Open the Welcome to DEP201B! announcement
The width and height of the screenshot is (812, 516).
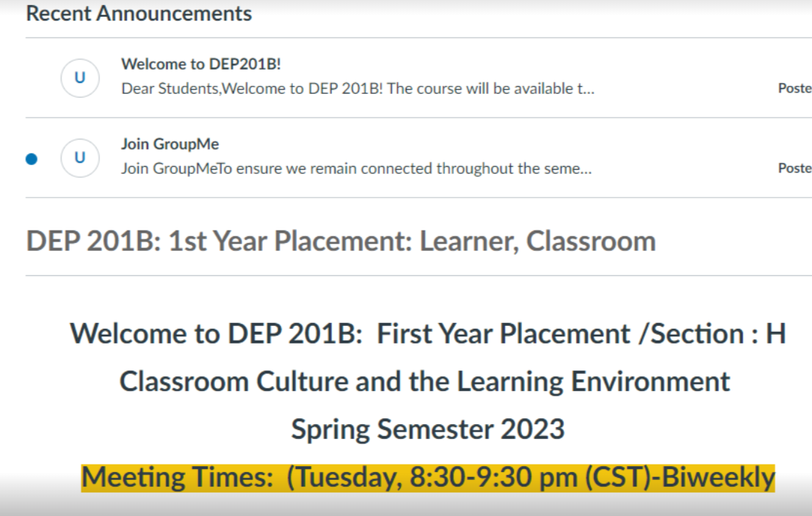201,64
